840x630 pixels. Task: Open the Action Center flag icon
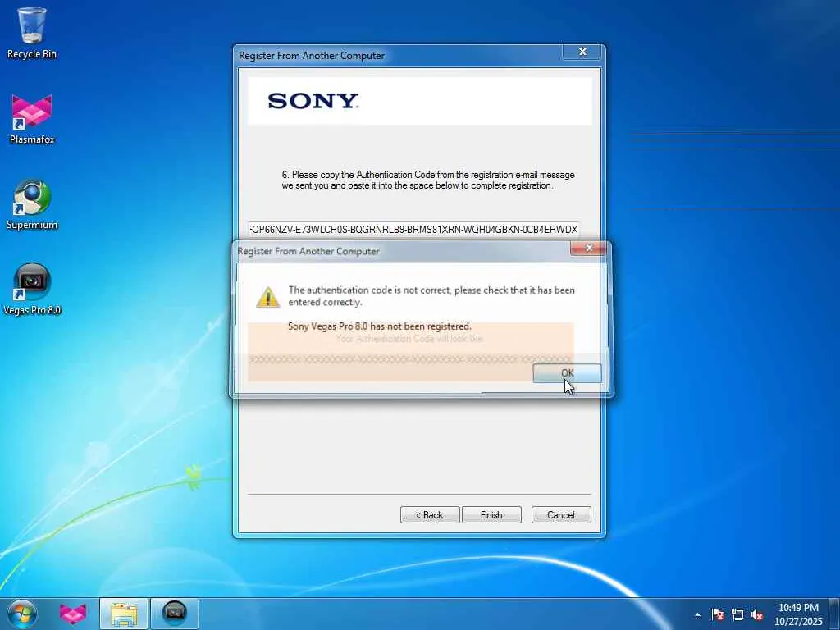pyautogui.click(x=717, y=615)
